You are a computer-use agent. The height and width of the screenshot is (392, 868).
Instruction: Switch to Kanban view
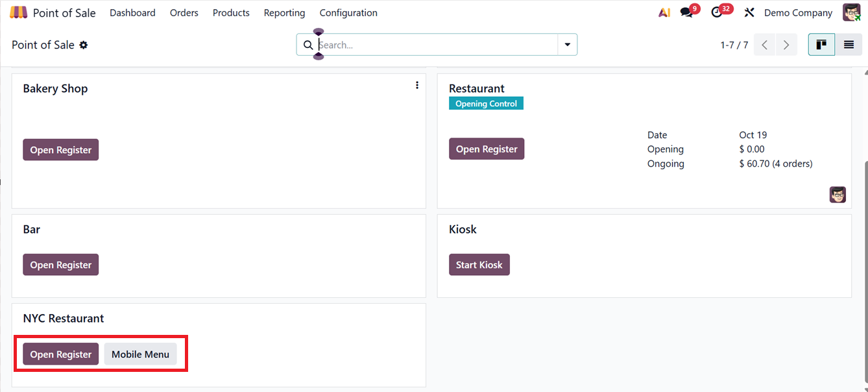(x=821, y=45)
